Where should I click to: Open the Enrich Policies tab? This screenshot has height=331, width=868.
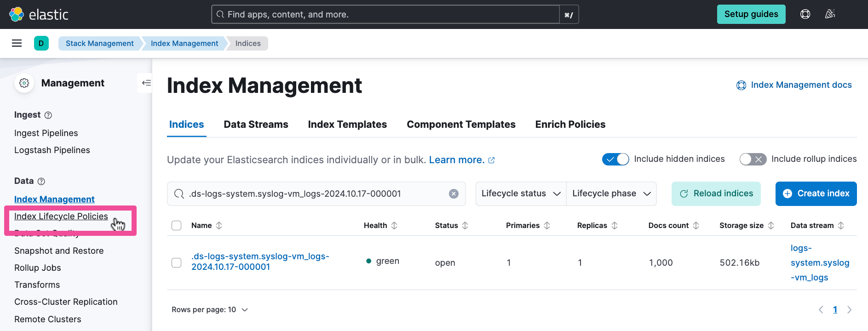coord(570,125)
